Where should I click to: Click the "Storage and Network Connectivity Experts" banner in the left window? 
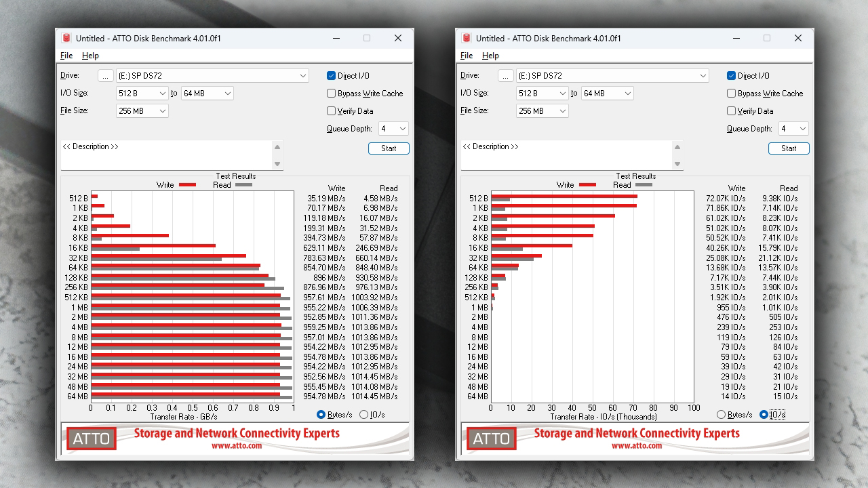237,433
